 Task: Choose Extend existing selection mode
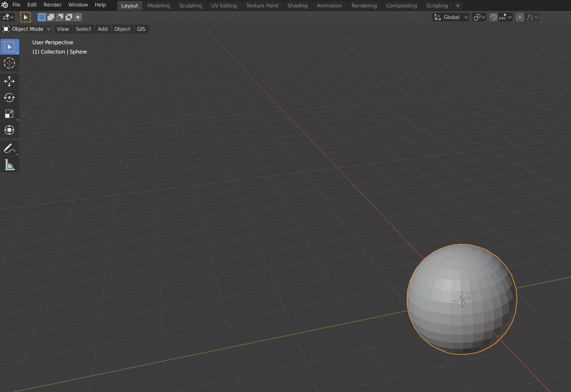(x=50, y=17)
